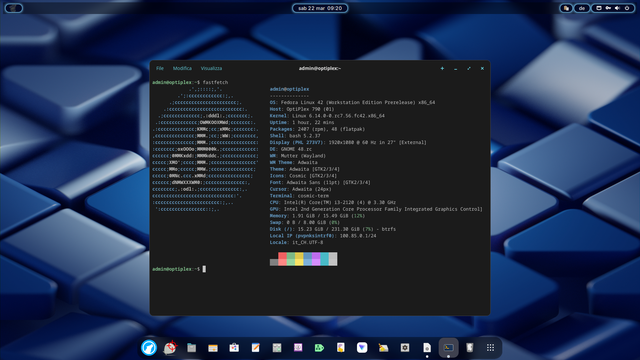Click the 'Icons: Cosmic' line

click(x=303, y=176)
